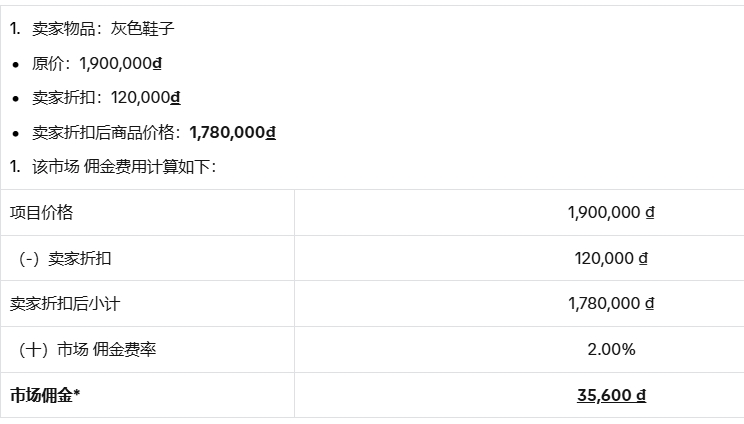Click the "原价" bullet label
744x424 pixels.
coord(47,63)
